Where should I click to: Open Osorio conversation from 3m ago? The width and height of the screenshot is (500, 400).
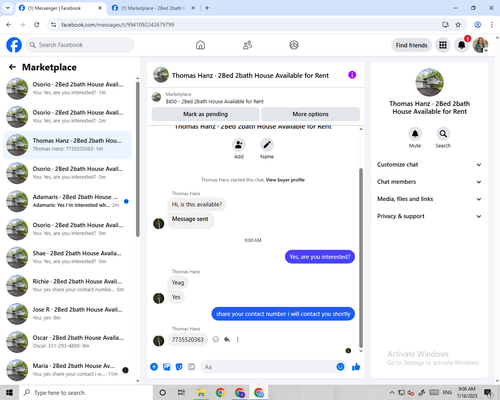pos(68,173)
